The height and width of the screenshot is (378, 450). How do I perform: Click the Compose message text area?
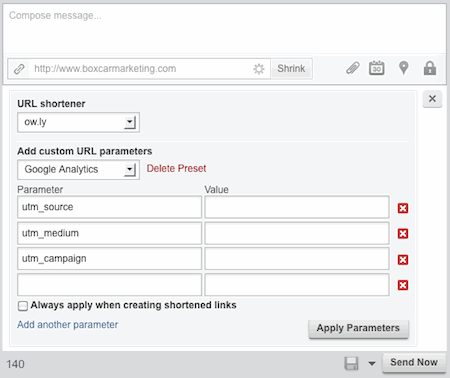pyautogui.click(x=225, y=29)
